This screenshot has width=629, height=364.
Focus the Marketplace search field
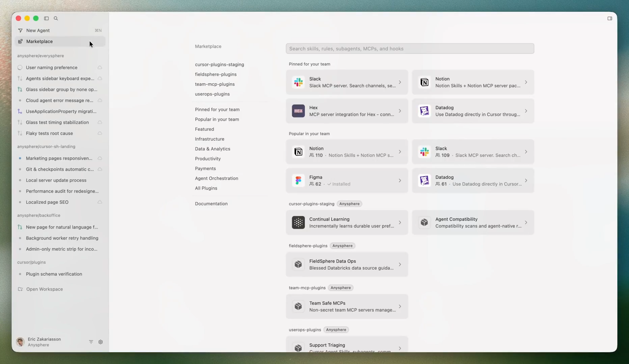click(410, 49)
